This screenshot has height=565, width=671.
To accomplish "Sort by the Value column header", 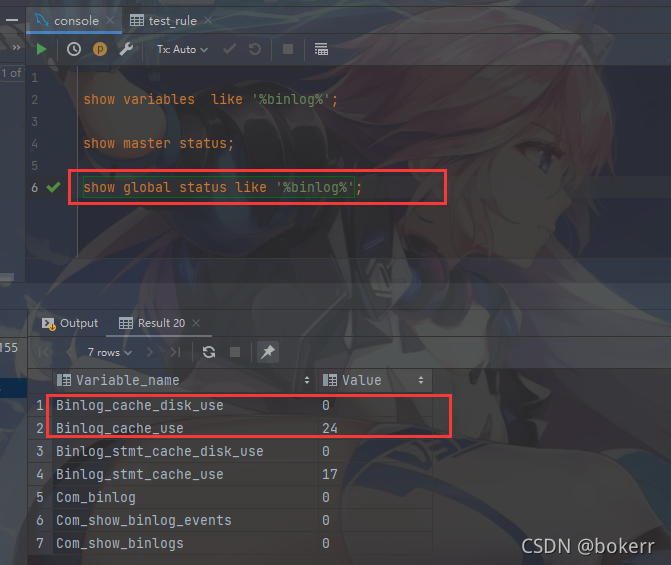I will [x=375, y=380].
